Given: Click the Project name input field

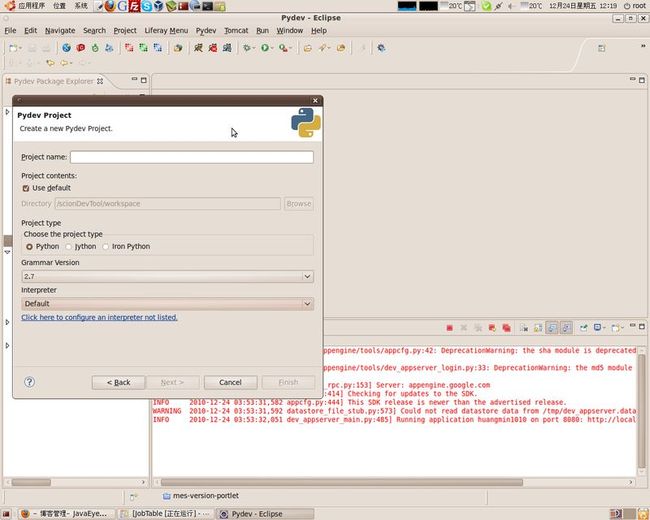Looking at the screenshot, I should [192, 157].
